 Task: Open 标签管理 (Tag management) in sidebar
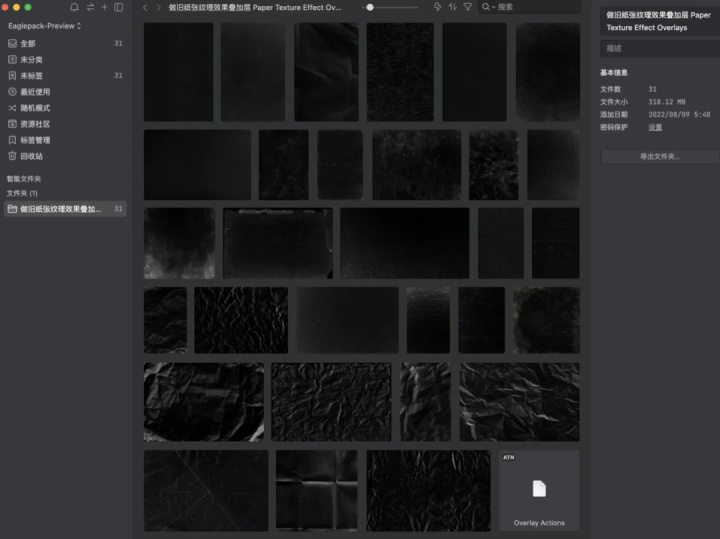click(x=35, y=140)
